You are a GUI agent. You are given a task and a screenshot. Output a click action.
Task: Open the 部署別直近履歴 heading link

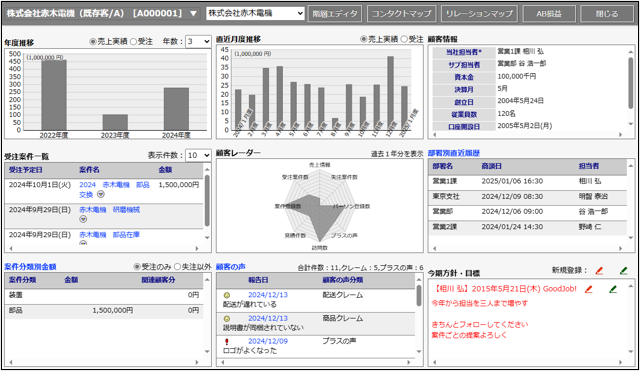(453, 153)
